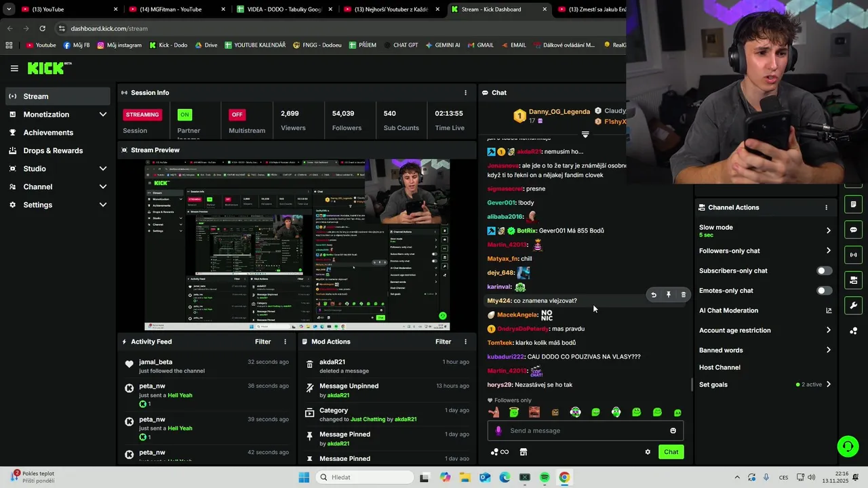
Task: Click the Stream Preview thumbnail
Action: click(x=297, y=245)
